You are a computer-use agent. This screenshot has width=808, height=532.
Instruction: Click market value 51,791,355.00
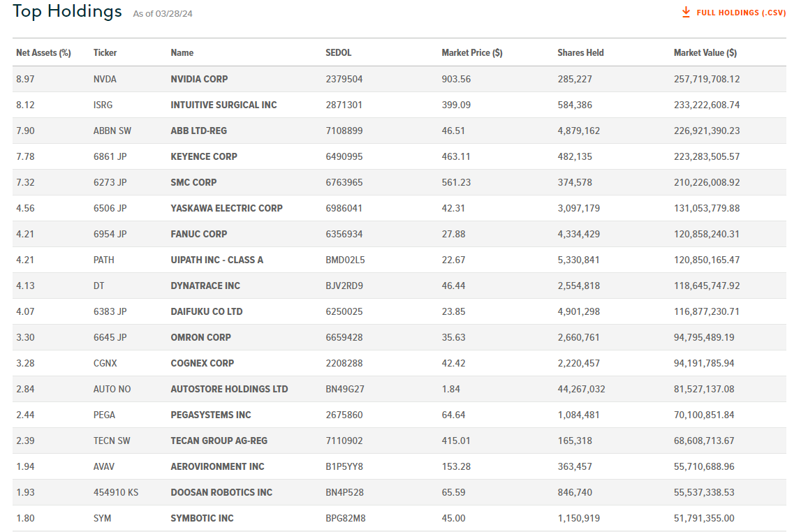[x=705, y=518]
